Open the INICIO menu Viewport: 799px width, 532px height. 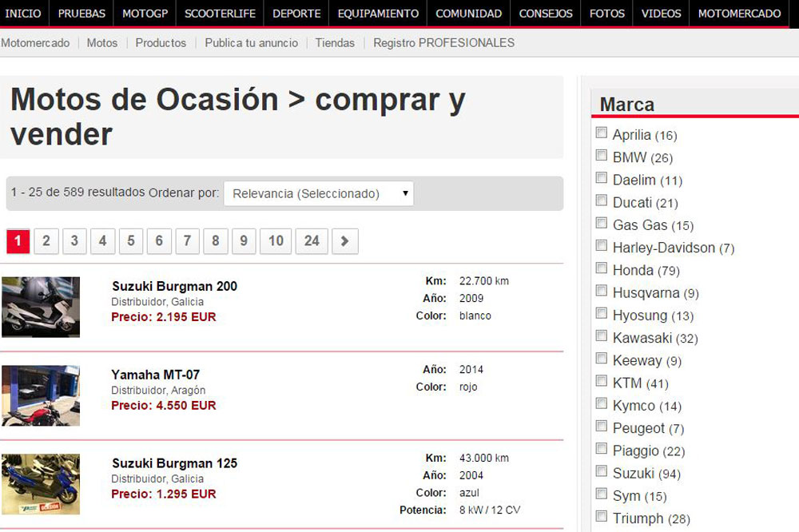23,14
